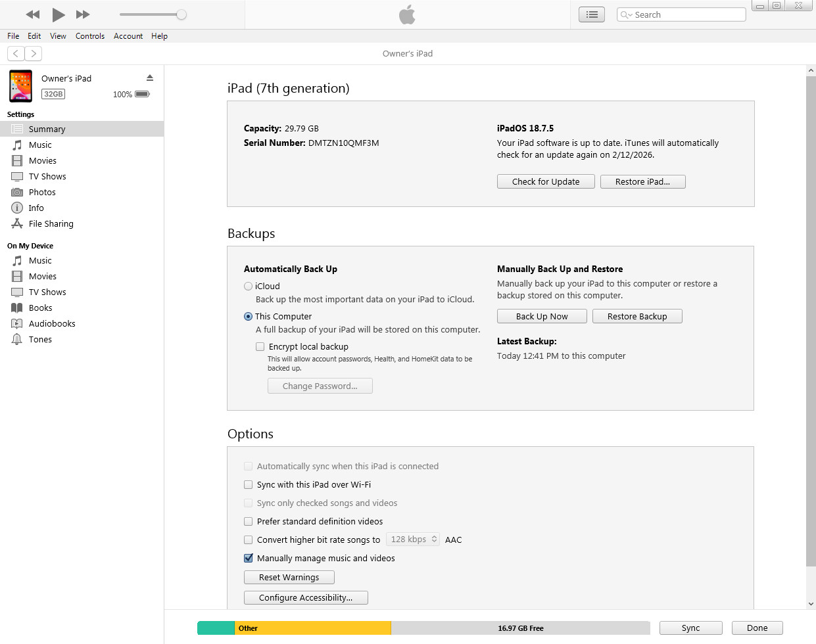Screen dimensions: 816x644
Task: Open the Search field dropdown magnifier
Action: [626, 14]
